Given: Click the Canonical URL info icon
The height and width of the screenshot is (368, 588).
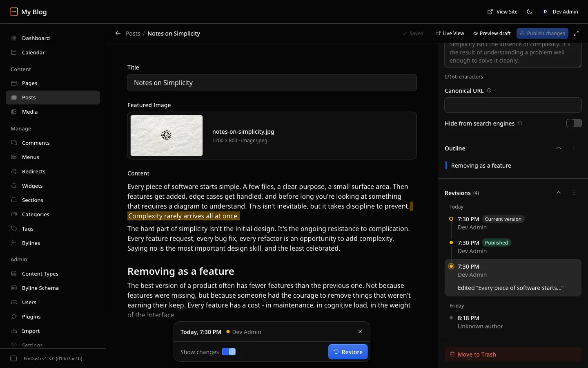Looking at the screenshot, I should 489,90.
